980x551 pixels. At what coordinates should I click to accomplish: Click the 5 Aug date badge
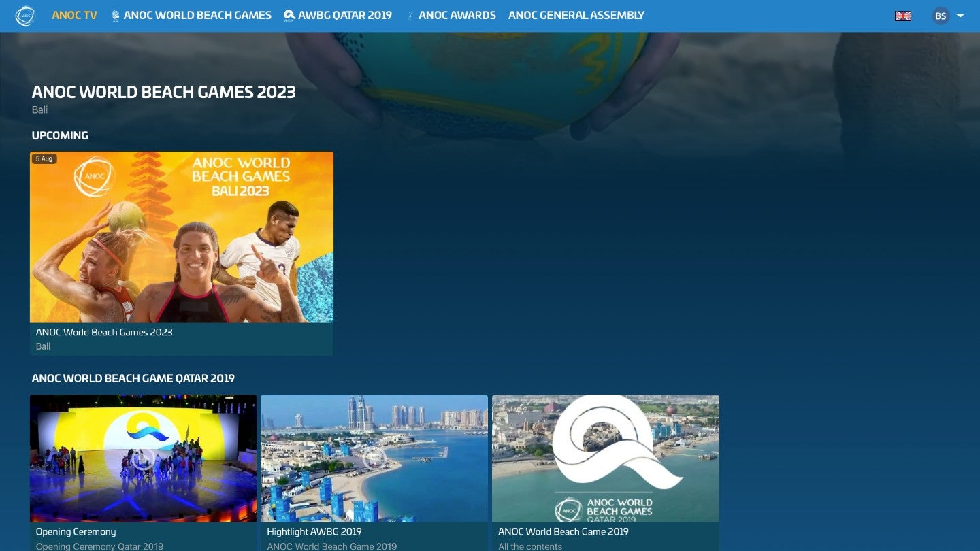(x=44, y=158)
